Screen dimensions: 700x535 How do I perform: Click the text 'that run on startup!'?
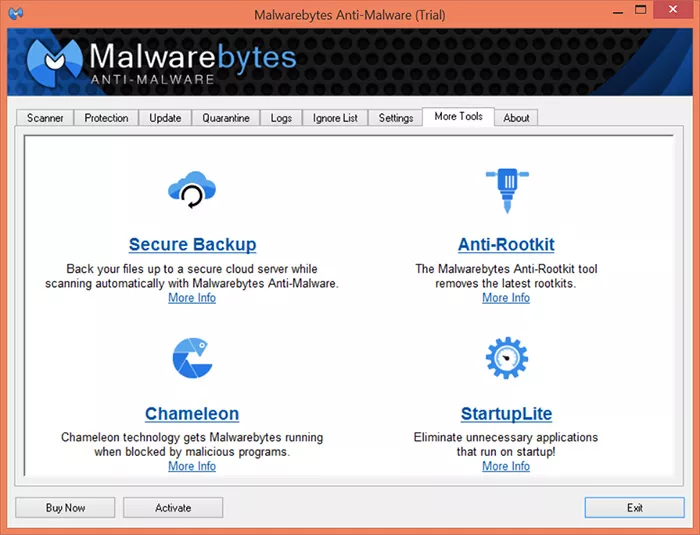506,451
